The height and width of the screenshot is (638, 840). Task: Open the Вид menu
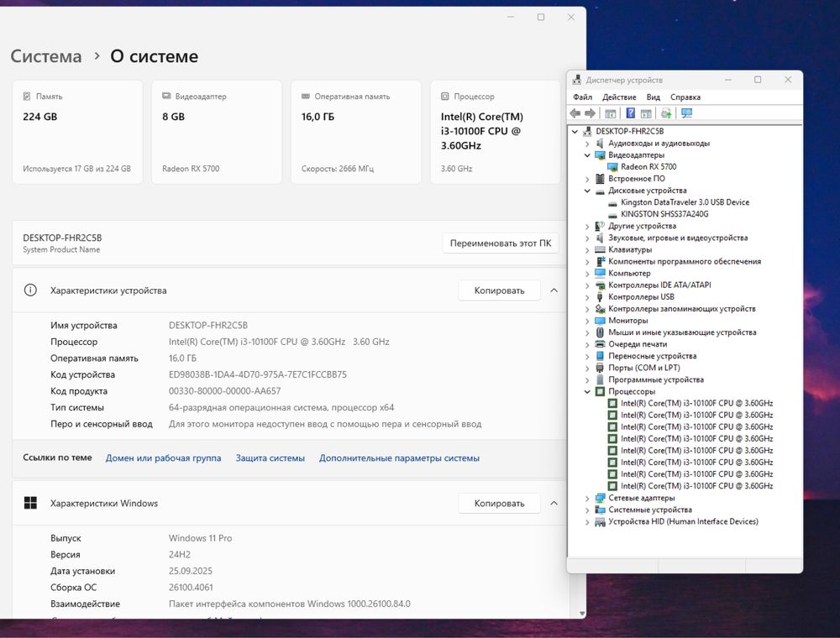tap(653, 97)
